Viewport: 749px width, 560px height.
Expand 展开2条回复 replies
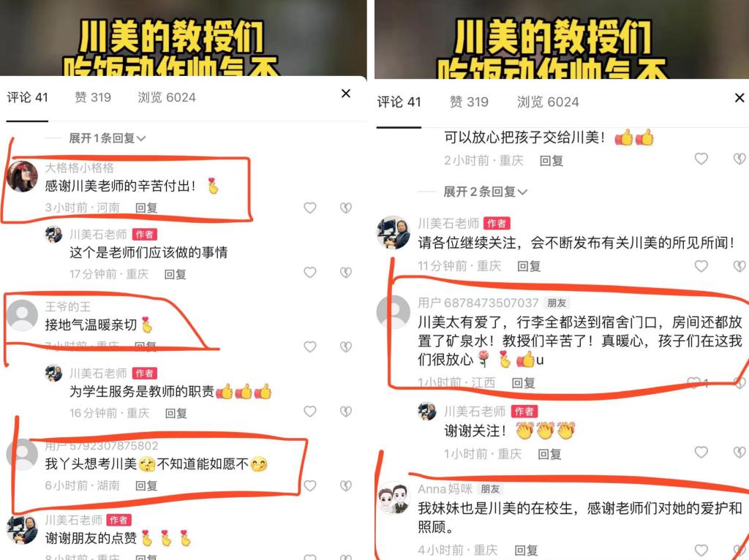pos(486,192)
